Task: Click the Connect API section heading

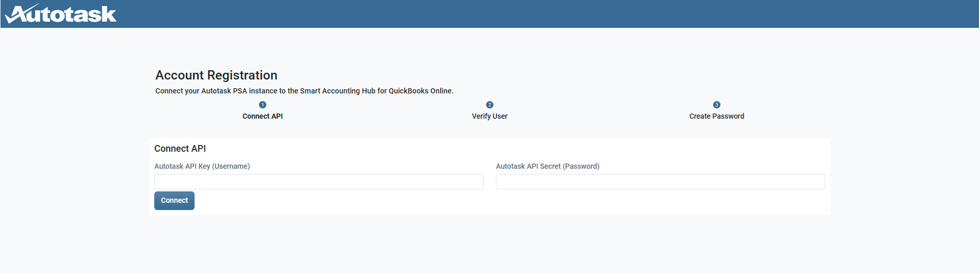Action: 180,149
